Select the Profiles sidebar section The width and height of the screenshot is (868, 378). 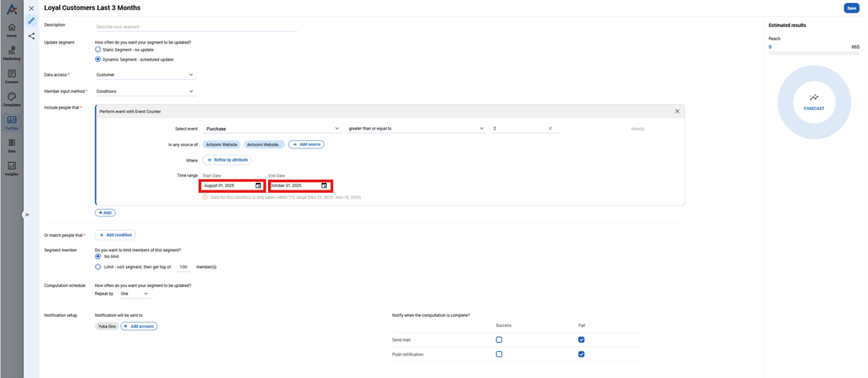point(11,122)
